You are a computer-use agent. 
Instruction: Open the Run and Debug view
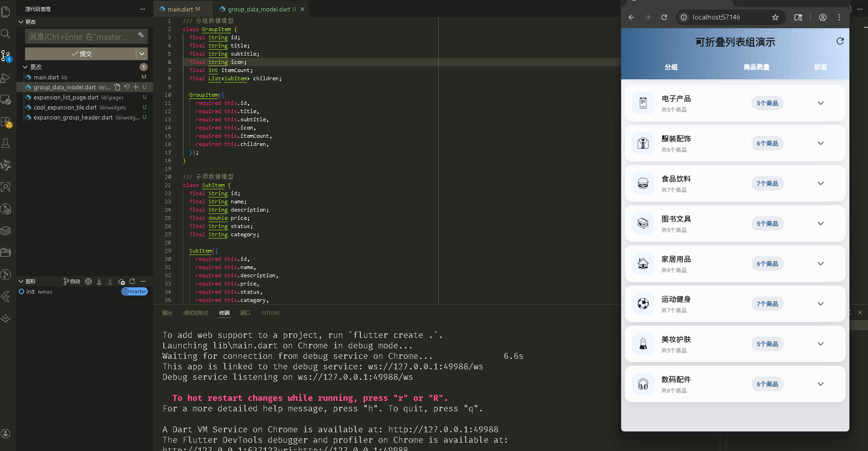6,78
